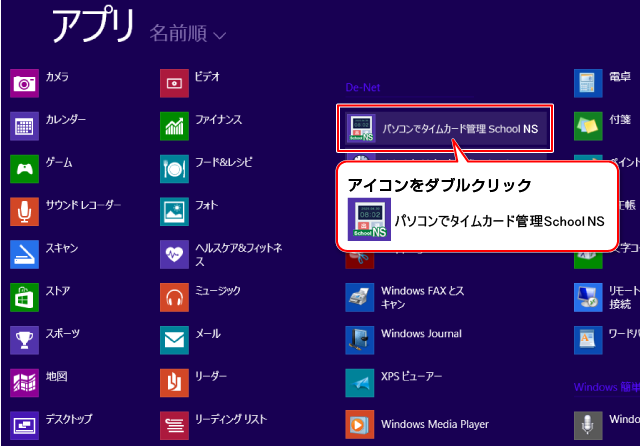This screenshot has width=640, height=446.
Task: Click the メール label text
Action: click(208, 333)
